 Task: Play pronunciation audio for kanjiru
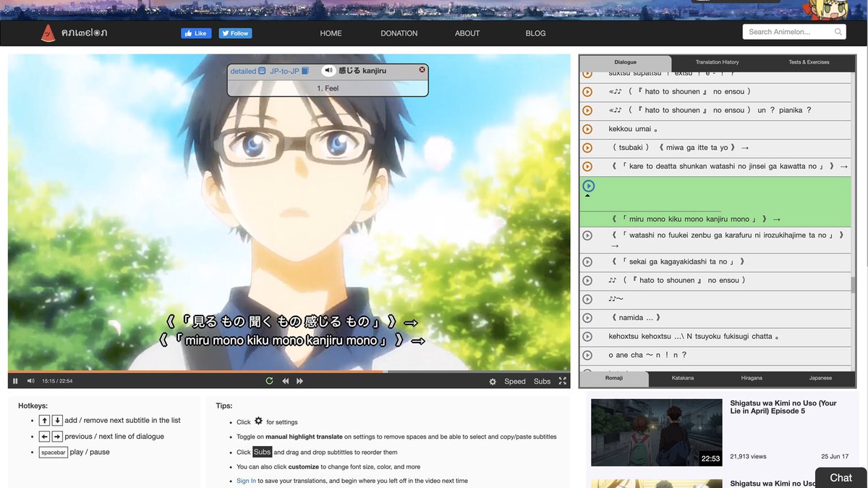(328, 71)
